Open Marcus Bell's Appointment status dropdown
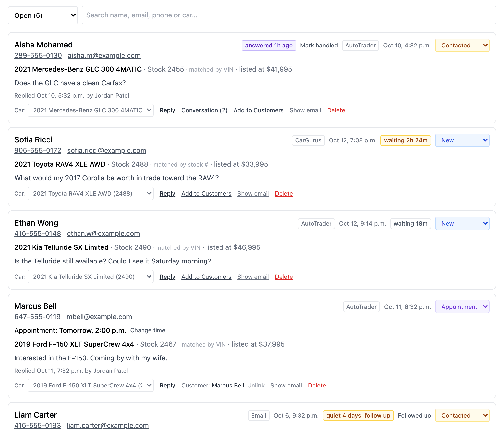This screenshot has height=433, width=504. (x=462, y=307)
